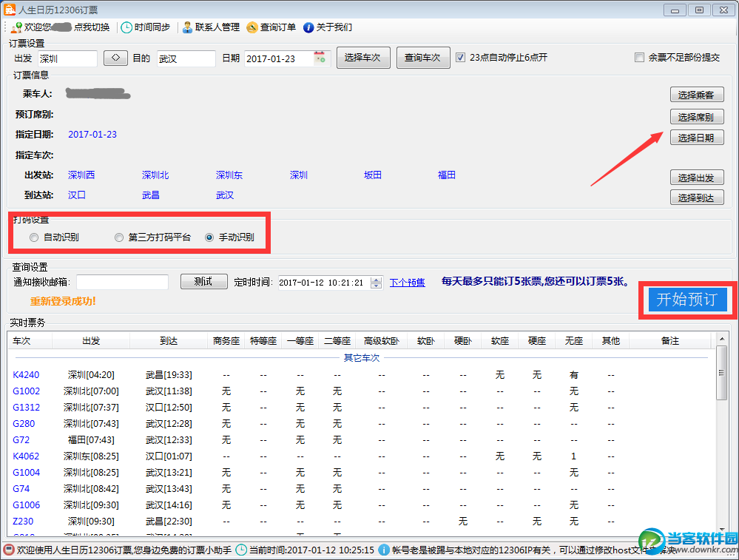
Task: Select train Z230 in list
Action: coord(23,521)
